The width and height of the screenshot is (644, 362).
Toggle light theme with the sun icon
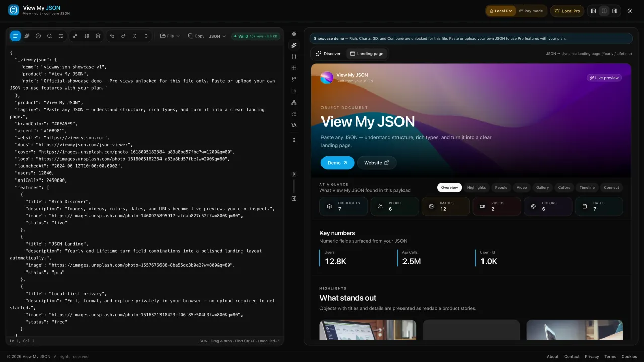click(629, 11)
